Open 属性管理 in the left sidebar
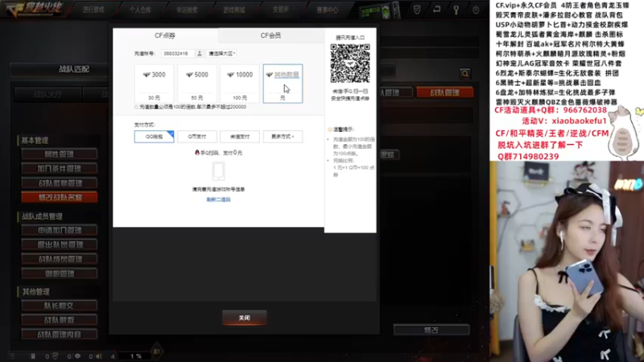This screenshot has height=362, width=644. tap(60, 154)
